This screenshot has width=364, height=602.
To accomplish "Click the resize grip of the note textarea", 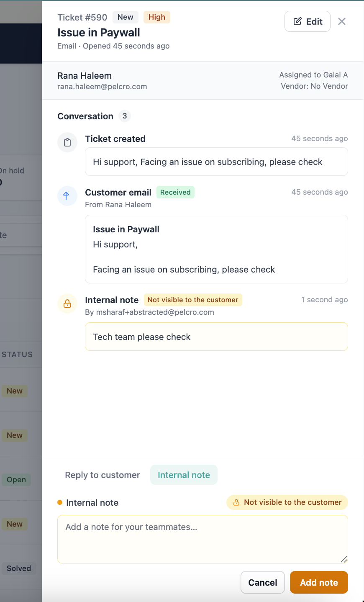I will coord(343,559).
